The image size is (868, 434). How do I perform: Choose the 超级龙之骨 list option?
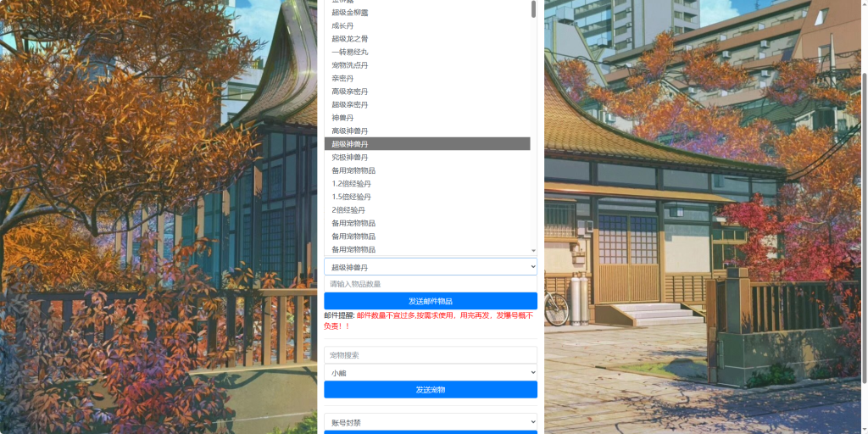pos(427,39)
